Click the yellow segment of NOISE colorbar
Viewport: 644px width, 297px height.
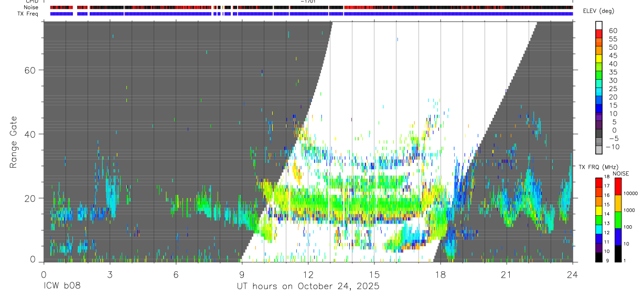coord(618,203)
